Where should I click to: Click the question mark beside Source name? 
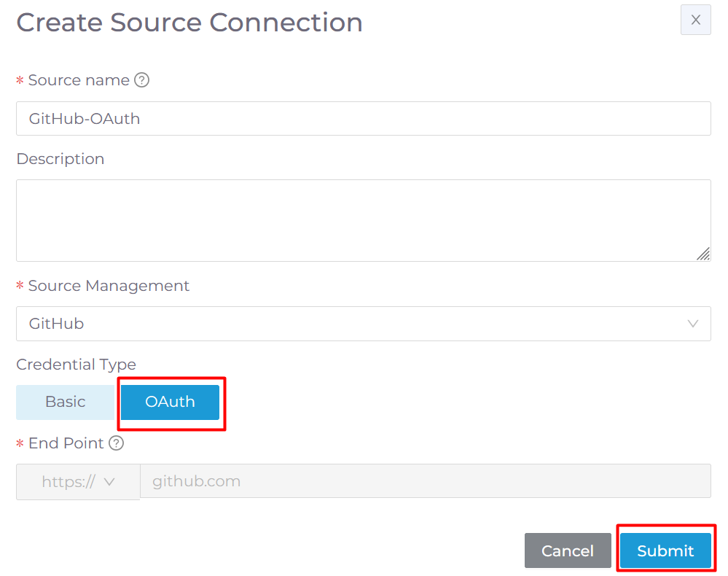pos(142,79)
